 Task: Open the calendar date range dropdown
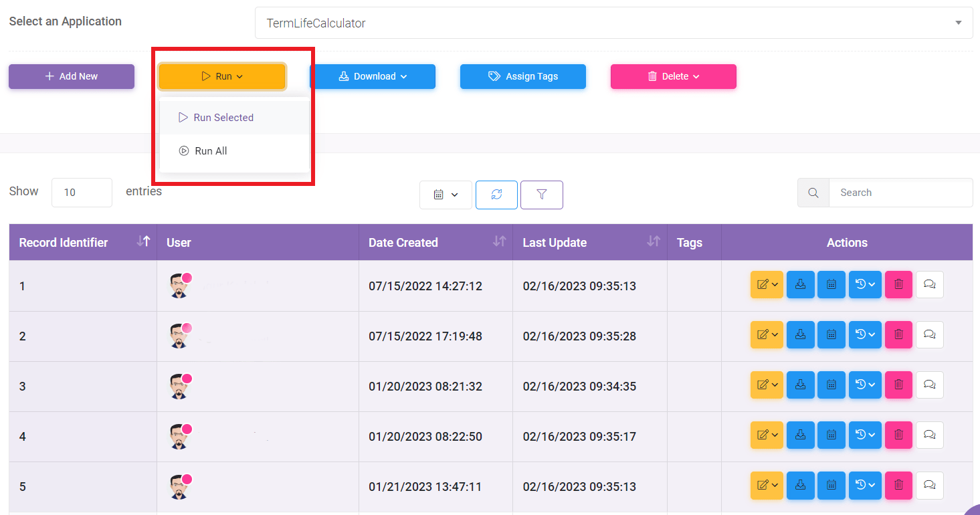pyautogui.click(x=446, y=195)
